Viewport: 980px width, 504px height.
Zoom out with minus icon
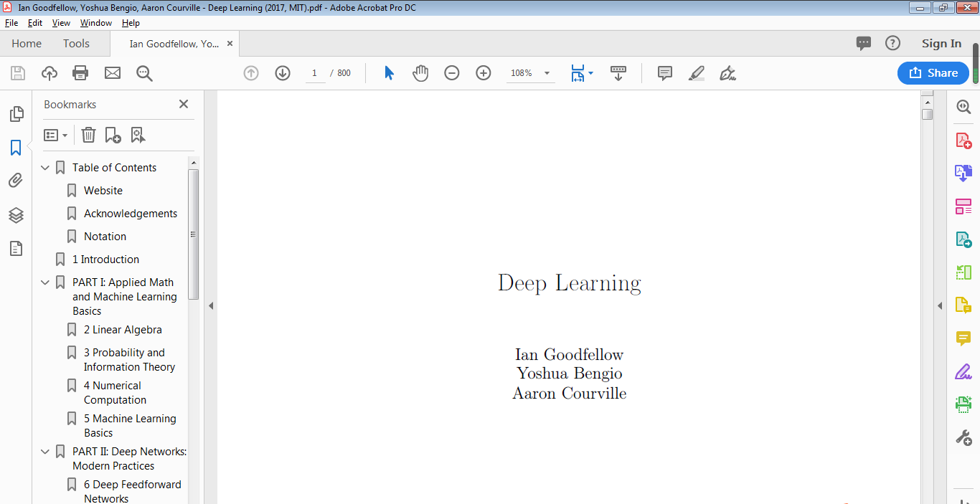[x=452, y=73]
